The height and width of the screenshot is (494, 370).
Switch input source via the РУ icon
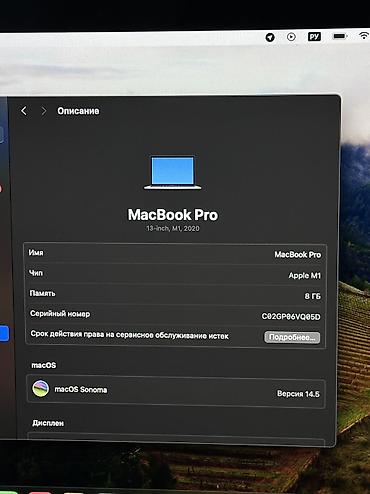[x=314, y=36]
